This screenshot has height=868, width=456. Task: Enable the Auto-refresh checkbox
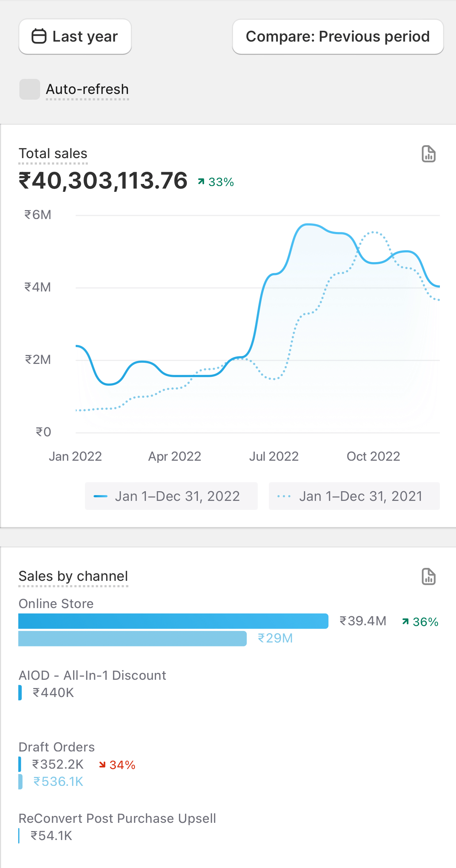coord(29,89)
